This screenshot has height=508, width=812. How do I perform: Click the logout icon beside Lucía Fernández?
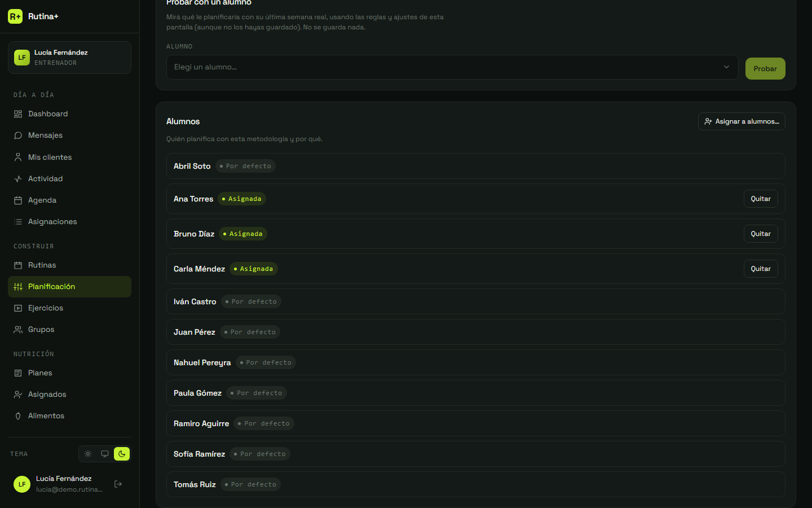[118, 484]
